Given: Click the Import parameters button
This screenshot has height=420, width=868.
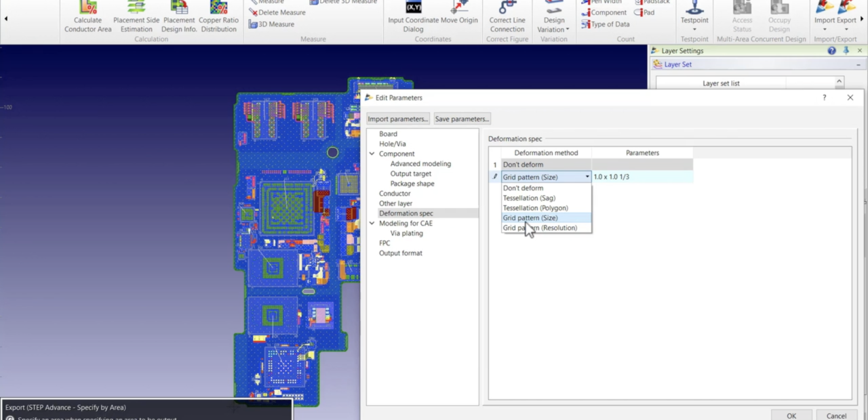Looking at the screenshot, I should point(397,119).
